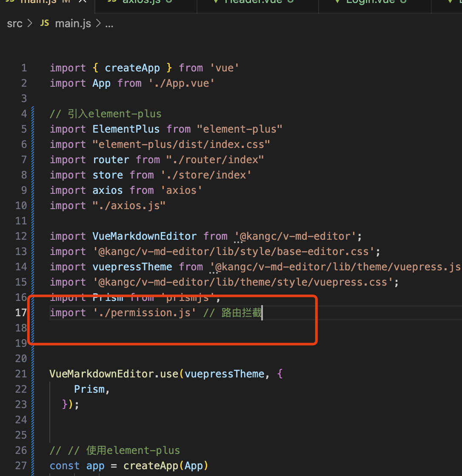This screenshot has width=462, height=476.
Task: Click the Vue icon on the Login.vue tab
Action: [x=337, y=1]
